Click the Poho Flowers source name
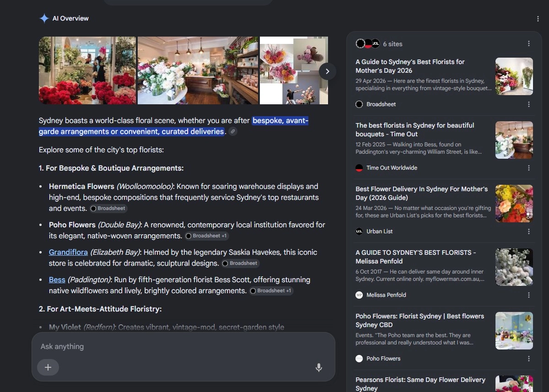Image resolution: width=549 pixels, height=392 pixels. [383, 359]
